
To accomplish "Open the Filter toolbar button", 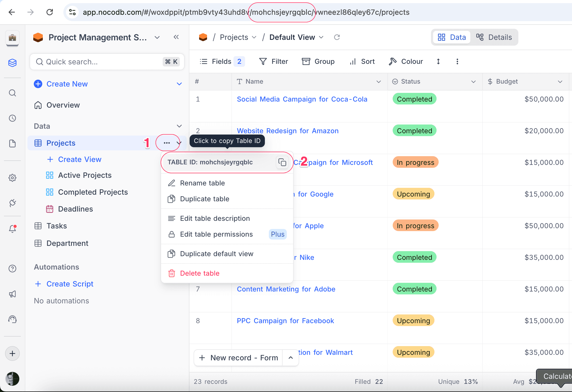I will (x=274, y=61).
